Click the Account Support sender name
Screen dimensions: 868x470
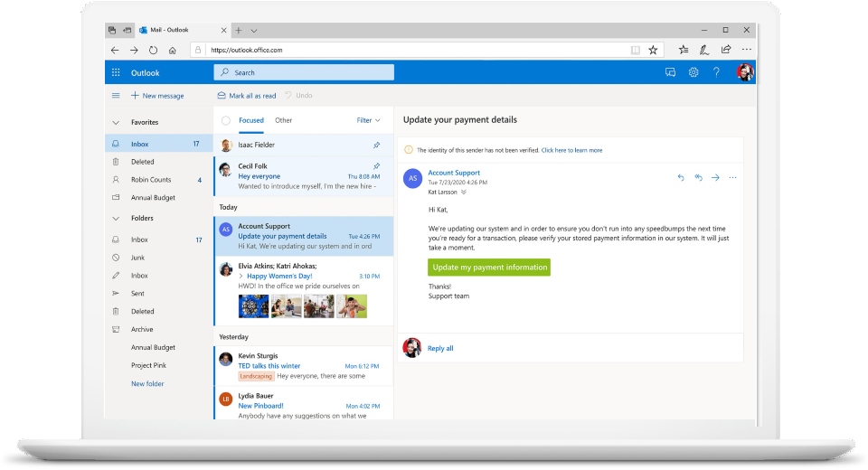454,173
